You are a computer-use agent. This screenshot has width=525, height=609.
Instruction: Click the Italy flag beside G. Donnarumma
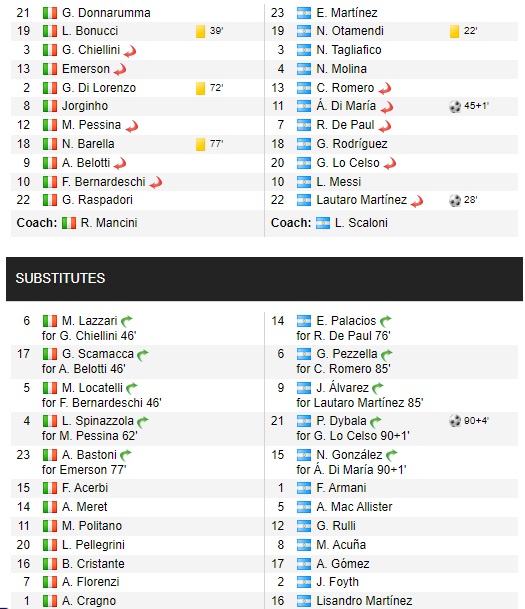[50, 13]
